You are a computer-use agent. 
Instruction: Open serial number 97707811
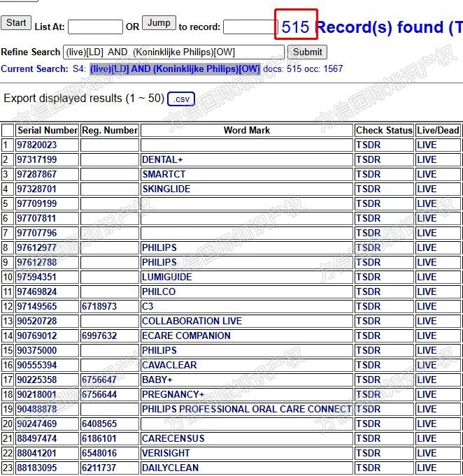[x=36, y=218]
